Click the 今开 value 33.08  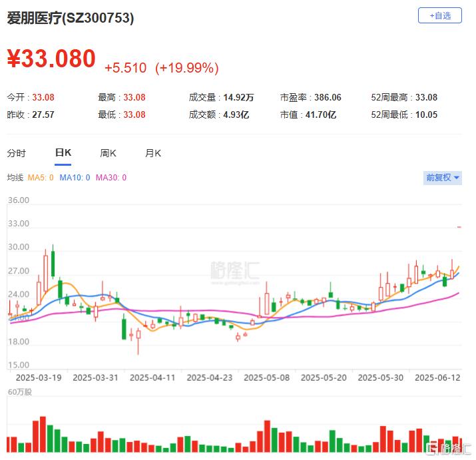[43, 97]
